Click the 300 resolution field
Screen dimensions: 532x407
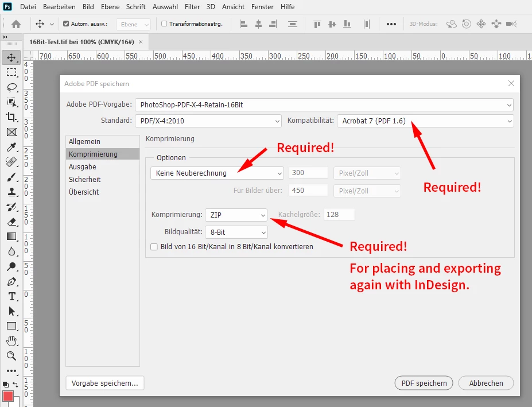[x=308, y=172]
